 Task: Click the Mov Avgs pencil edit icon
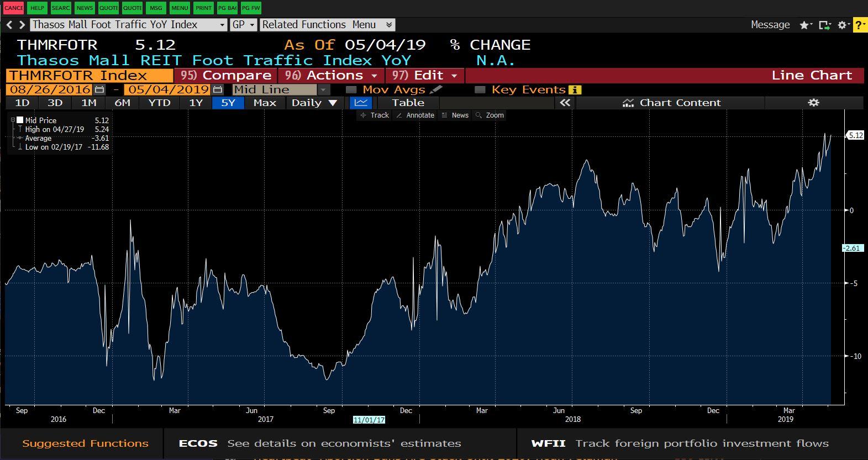[436, 89]
